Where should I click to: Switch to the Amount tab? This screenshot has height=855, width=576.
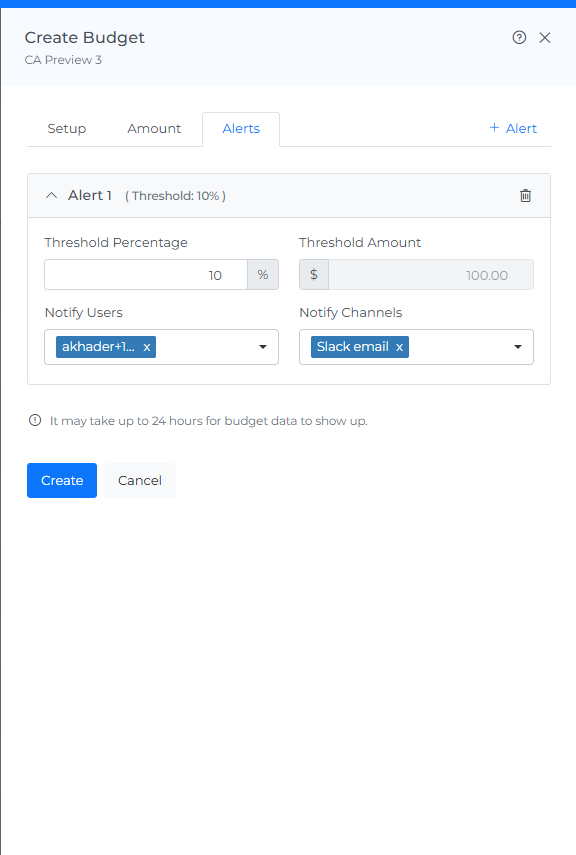(154, 129)
